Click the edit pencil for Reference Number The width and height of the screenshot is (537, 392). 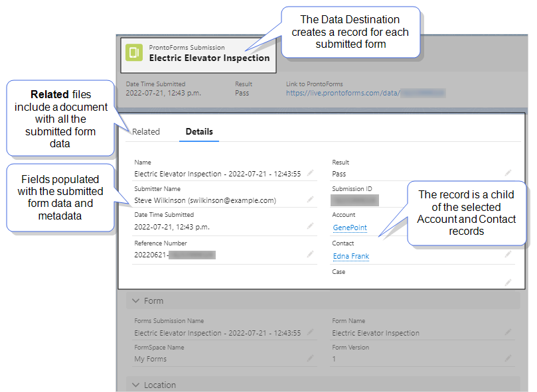(x=310, y=254)
